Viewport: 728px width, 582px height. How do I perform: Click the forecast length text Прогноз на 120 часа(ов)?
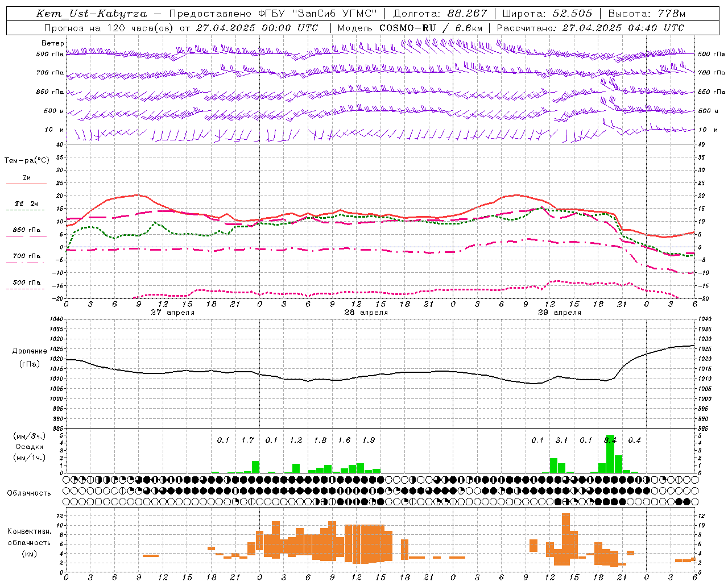(x=109, y=28)
